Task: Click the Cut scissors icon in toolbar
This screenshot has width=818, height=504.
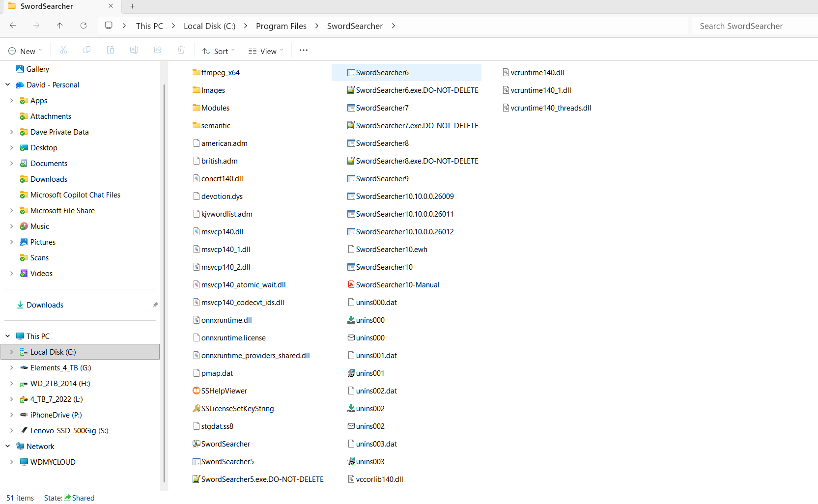Action: tap(63, 50)
